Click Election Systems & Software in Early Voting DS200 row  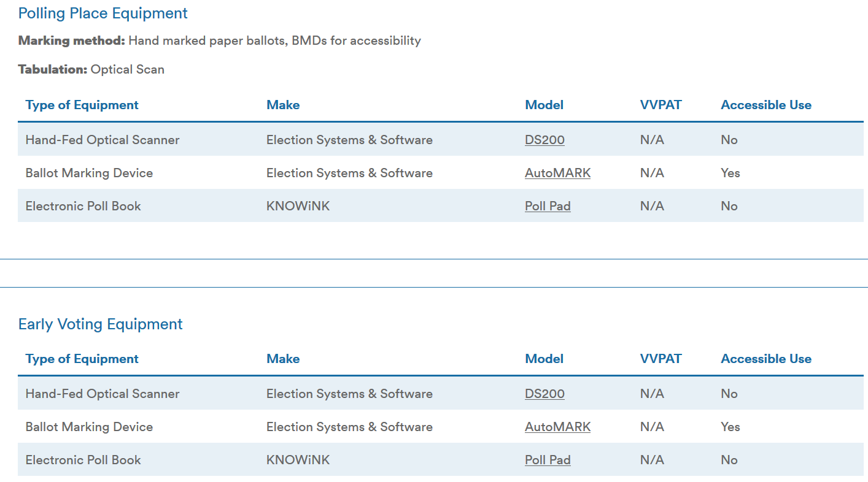tap(349, 394)
